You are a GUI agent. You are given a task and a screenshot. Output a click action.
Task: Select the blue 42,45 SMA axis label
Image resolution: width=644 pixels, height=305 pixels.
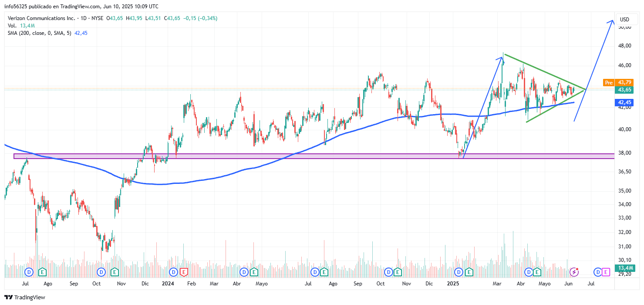click(624, 103)
